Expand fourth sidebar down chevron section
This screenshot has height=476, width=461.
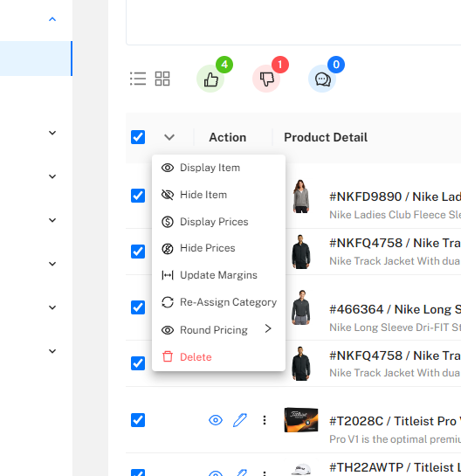pos(52,264)
